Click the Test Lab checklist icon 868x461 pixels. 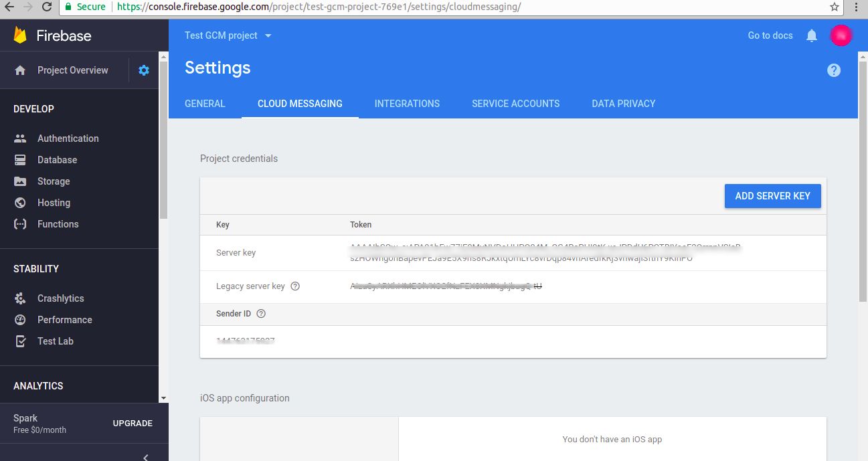20,341
